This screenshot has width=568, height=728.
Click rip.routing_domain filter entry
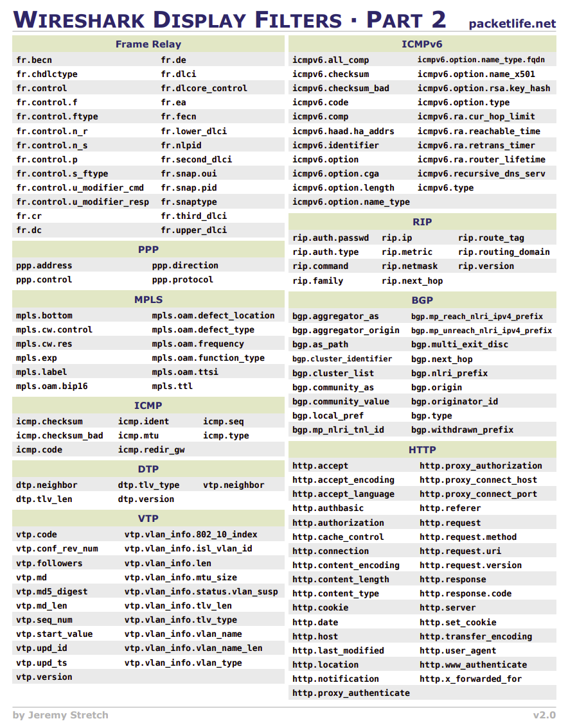click(504, 252)
